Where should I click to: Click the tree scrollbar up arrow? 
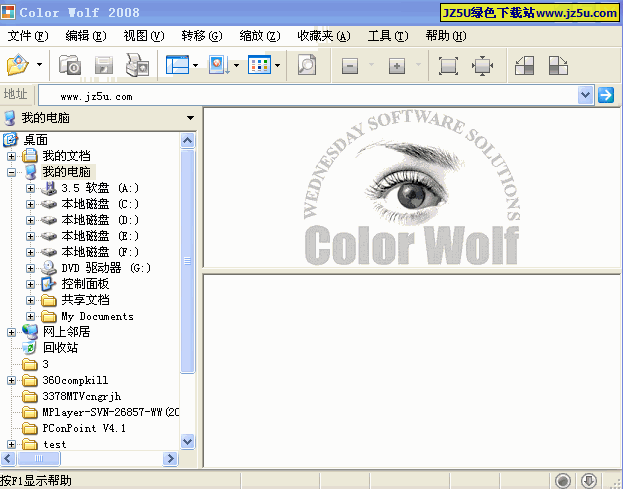[x=188, y=140]
